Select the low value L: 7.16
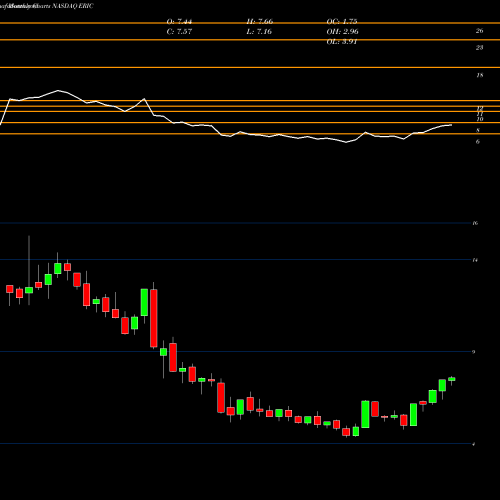This screenshot has width=500, height=500. [x=259, y=32]
